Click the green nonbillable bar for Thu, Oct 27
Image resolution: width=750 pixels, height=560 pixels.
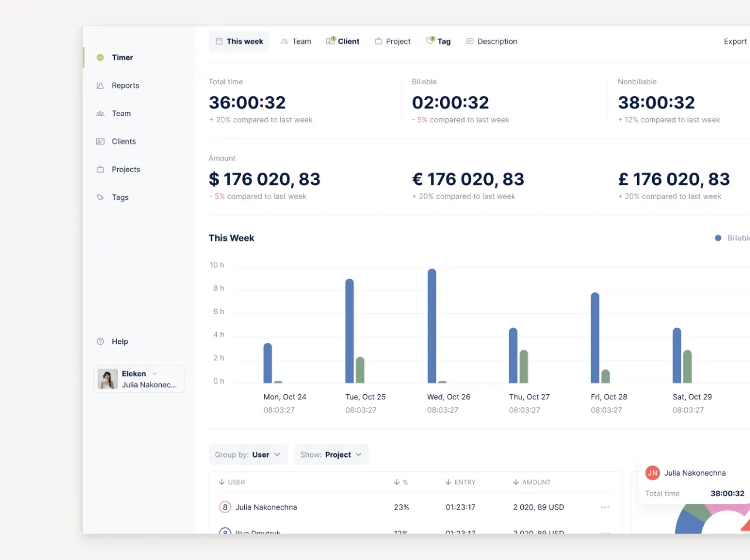coord(524,367)
